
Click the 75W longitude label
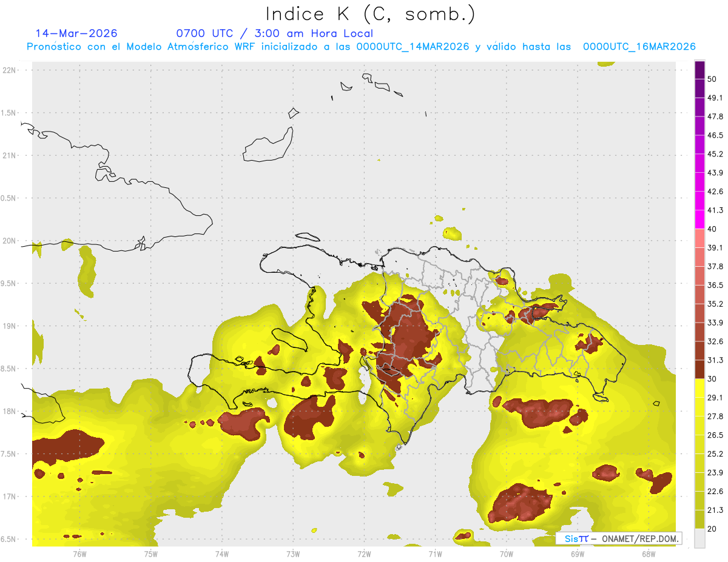(x=150, y=554)
